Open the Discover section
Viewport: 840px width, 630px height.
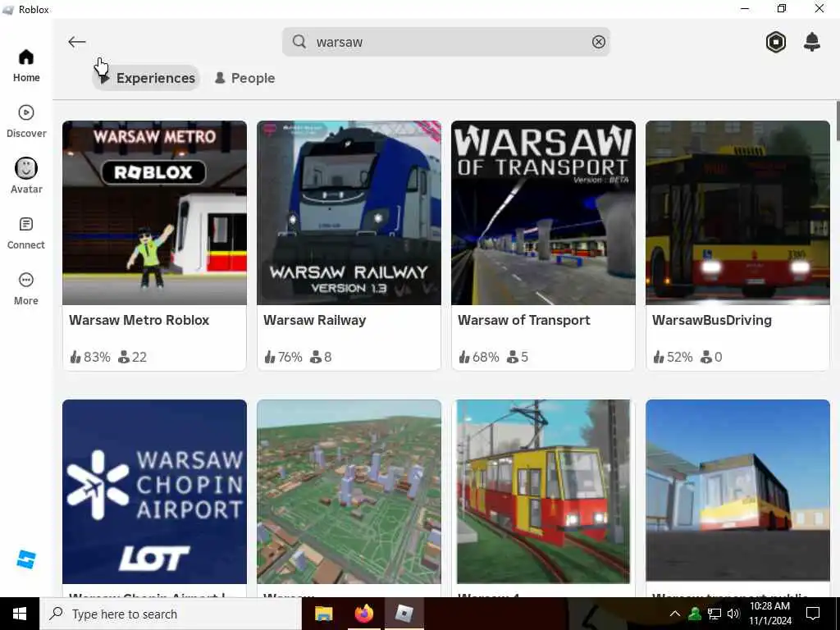coord(25,121)
